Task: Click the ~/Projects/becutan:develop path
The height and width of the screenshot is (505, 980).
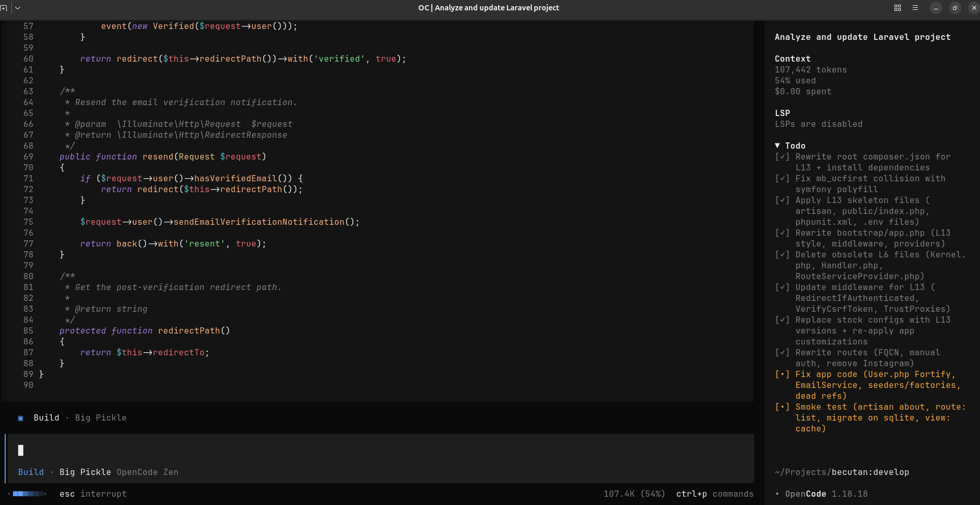Action: tap(842, 472)
